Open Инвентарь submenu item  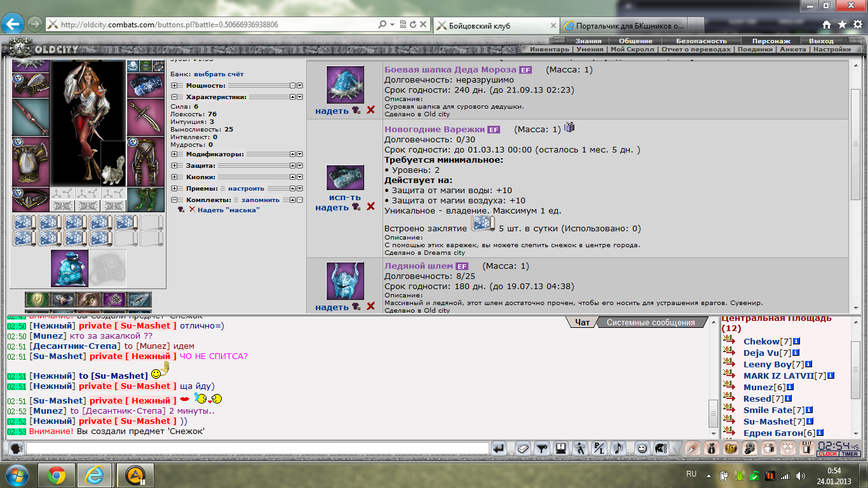[550, 49]
